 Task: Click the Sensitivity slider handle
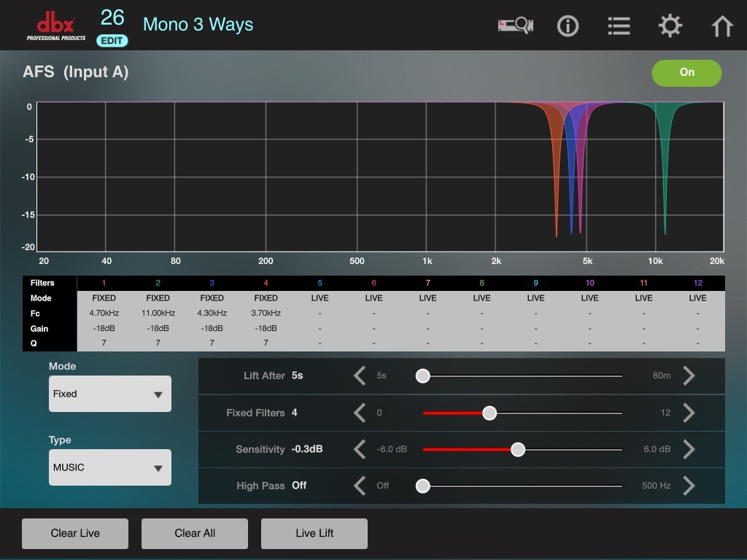(518, 449)
